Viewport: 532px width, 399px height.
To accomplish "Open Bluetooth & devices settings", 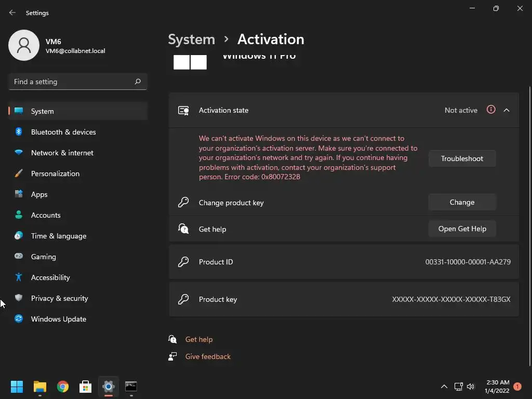I will tap(78, 132).
